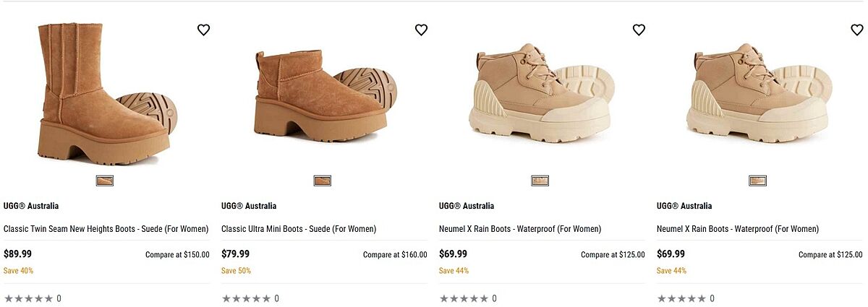
Task: Click the star rating under the $89.99 boots
Action: [29, 298]
